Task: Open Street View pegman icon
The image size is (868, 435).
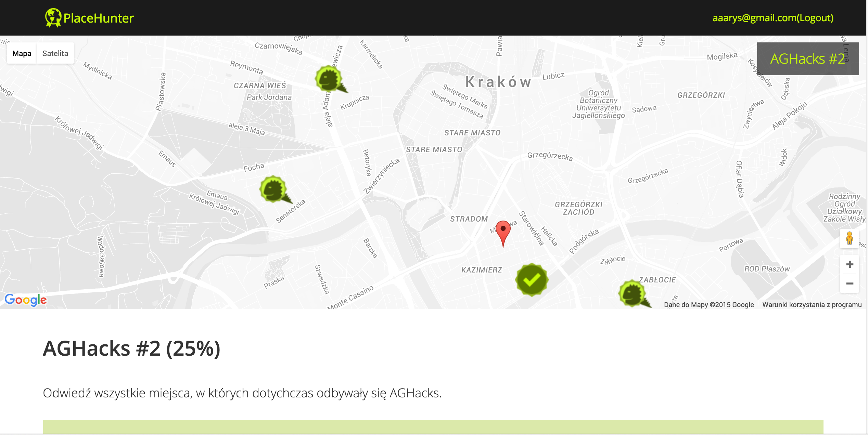Action: tap(849, 238)
